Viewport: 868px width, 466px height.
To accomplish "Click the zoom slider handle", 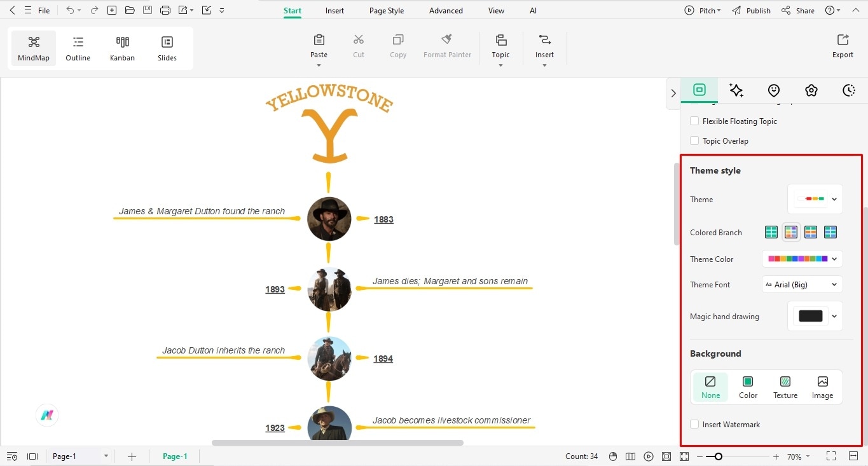I will click(718, 456).
